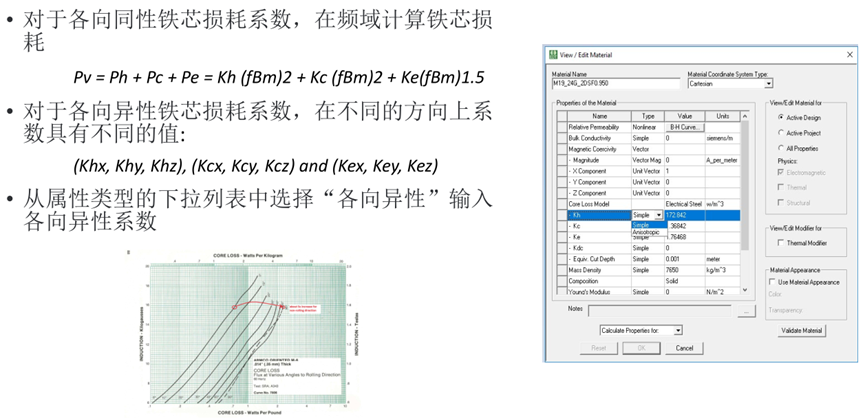865x419 pixels.
Task: Toggle the Structural physics checkbox
Action: point(780,203)
